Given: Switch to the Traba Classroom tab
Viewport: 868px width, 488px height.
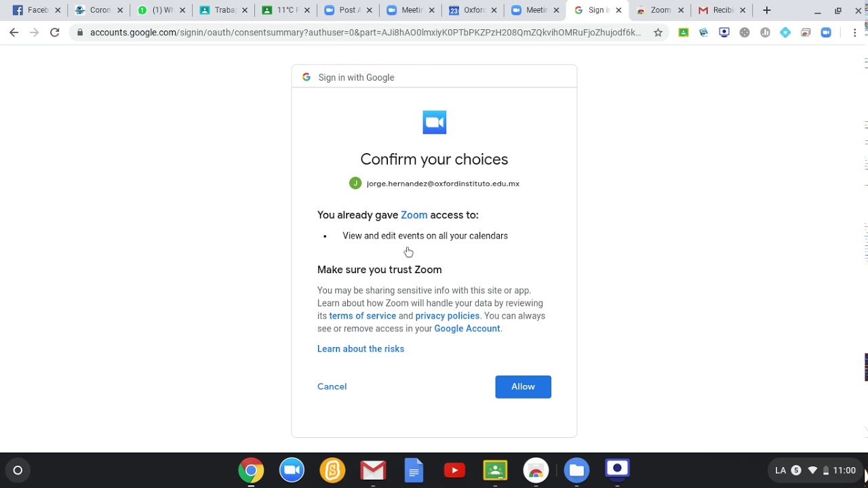Looking at the screenshot, I should click(224, 10).
